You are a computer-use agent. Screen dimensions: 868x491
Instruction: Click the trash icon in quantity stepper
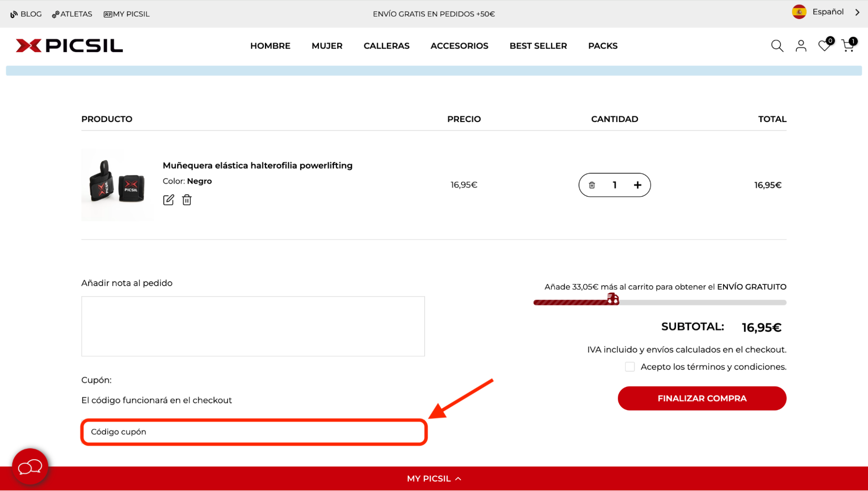click(592, 185)
